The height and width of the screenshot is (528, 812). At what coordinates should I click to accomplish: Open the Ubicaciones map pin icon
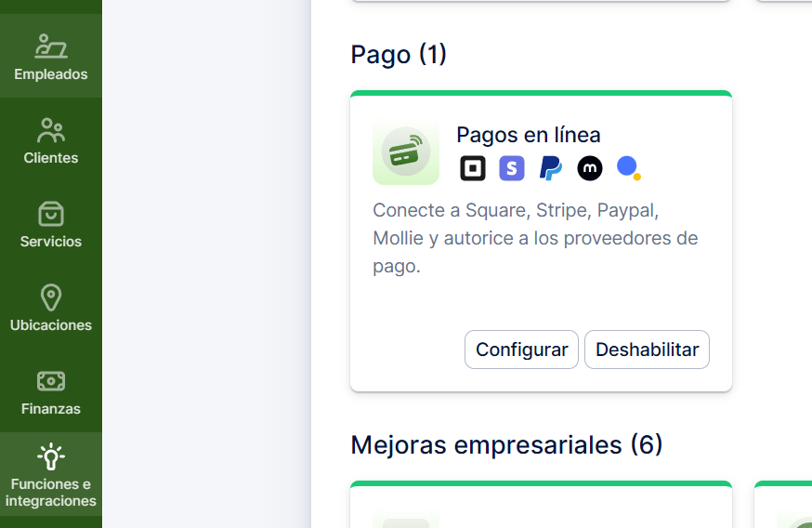[x=51, y=297]
